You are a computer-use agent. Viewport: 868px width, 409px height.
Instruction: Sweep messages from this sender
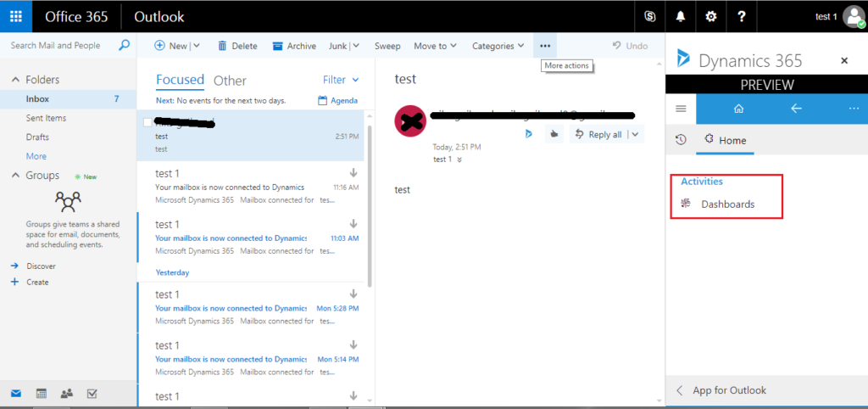coord(387,46)
